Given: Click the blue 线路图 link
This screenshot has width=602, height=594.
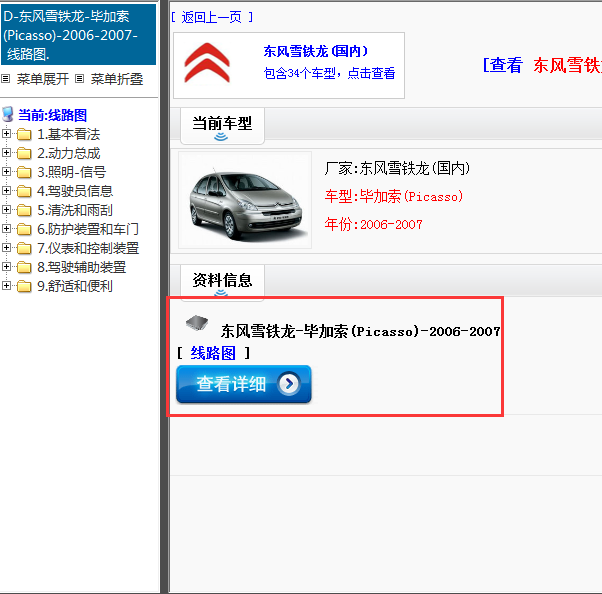Looking at the screenshot, I should (x=213, y=353).
